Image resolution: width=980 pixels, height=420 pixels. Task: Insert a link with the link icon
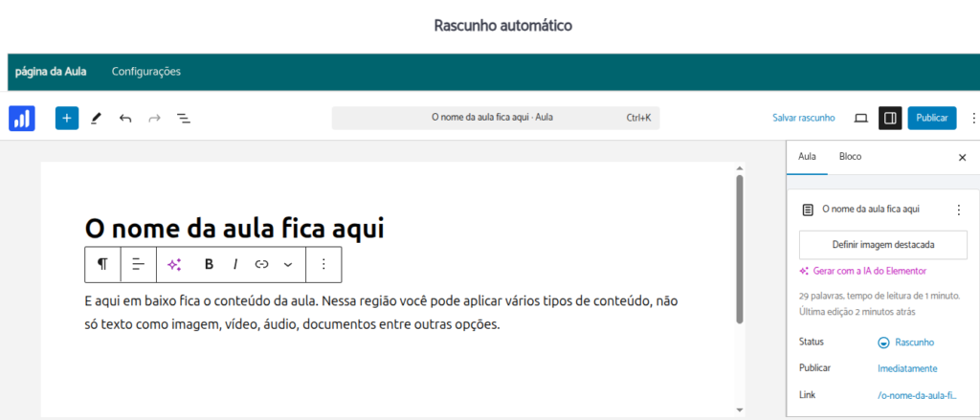point(261,264)
